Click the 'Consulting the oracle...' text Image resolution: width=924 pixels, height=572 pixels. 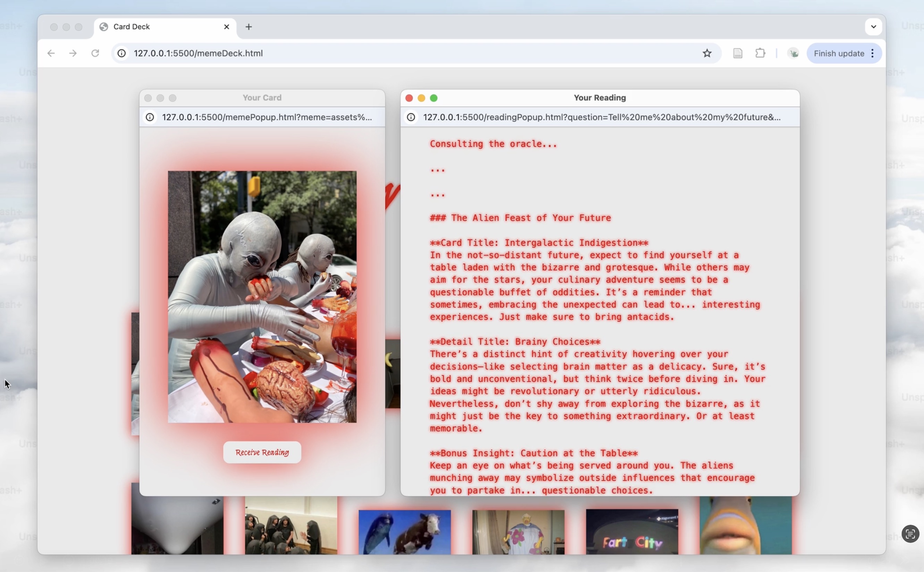(x=493, y=144)
